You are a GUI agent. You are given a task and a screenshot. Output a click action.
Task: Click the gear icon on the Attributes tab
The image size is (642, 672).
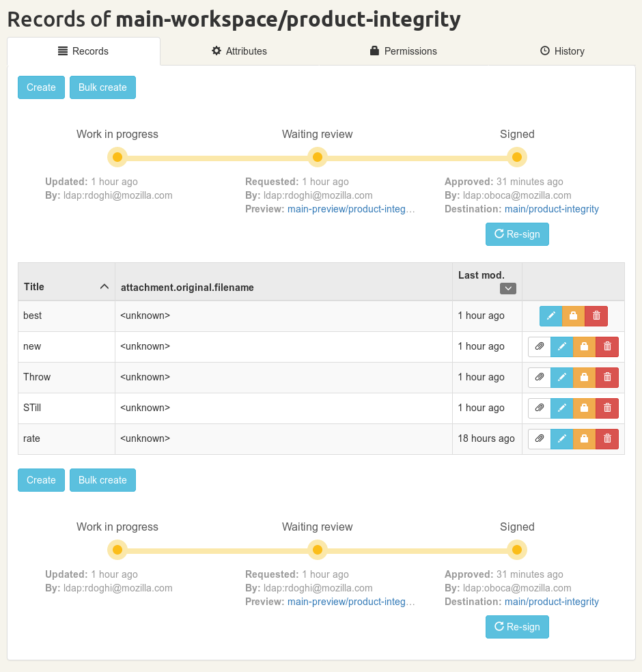click(x=216, y=51)
